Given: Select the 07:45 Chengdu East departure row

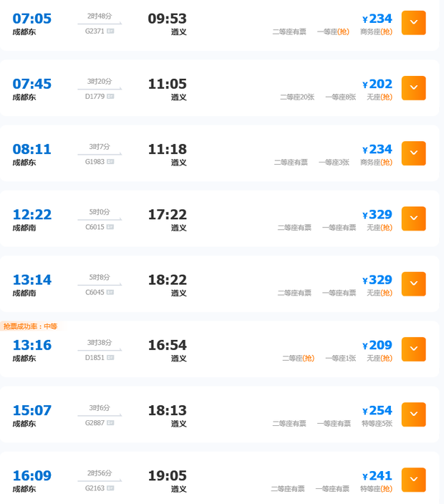Looking at the screenshot, I should tap(220, 88).
